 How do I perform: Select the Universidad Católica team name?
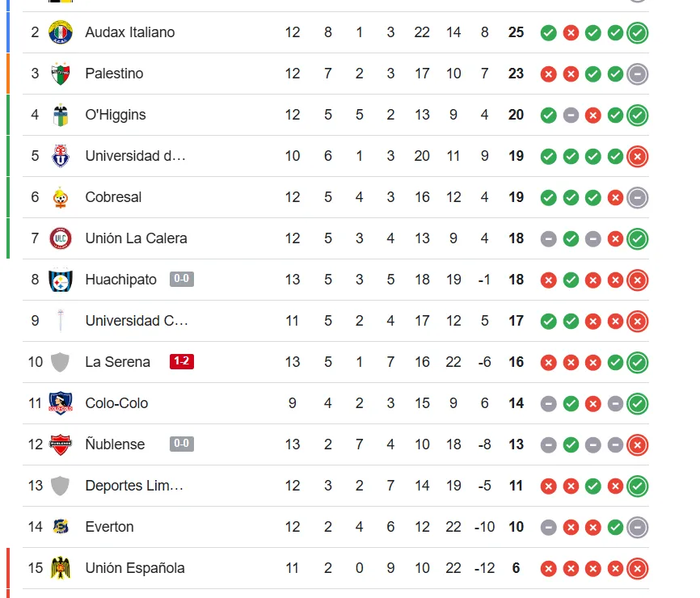136,321
